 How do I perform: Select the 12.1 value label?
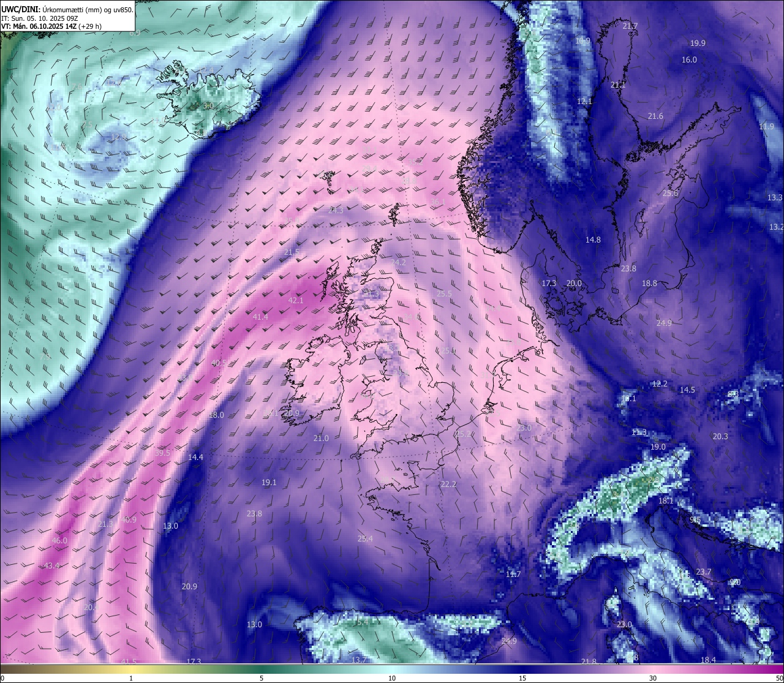(584, 101)
